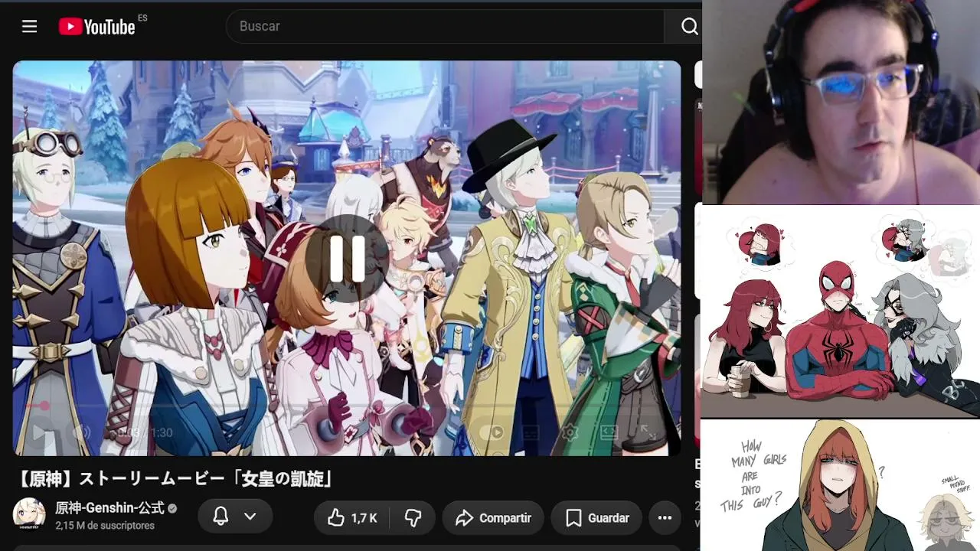Go to the YouTube home logo

tap(97, 27)
